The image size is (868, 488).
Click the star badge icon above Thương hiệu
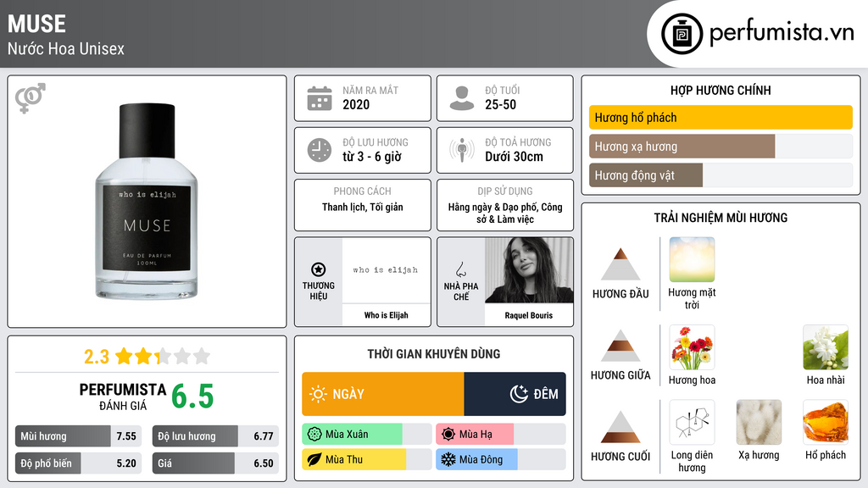pyautogui.click(x=319, y=269)
